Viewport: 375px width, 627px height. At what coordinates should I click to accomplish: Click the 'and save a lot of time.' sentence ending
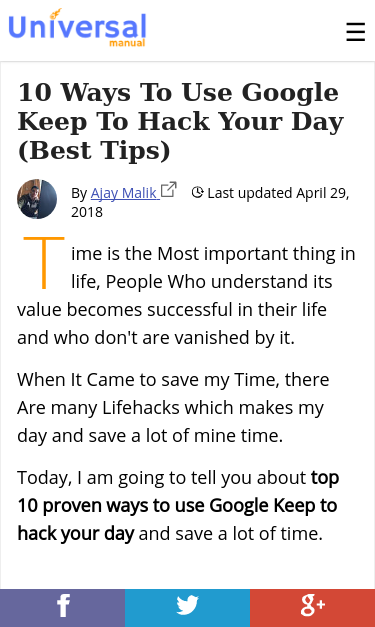coord(231,533)
